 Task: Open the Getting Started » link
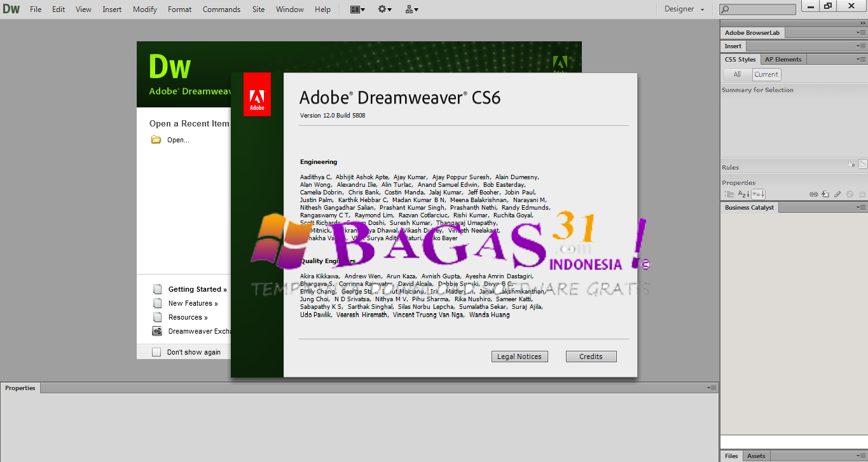coord(197,289)
